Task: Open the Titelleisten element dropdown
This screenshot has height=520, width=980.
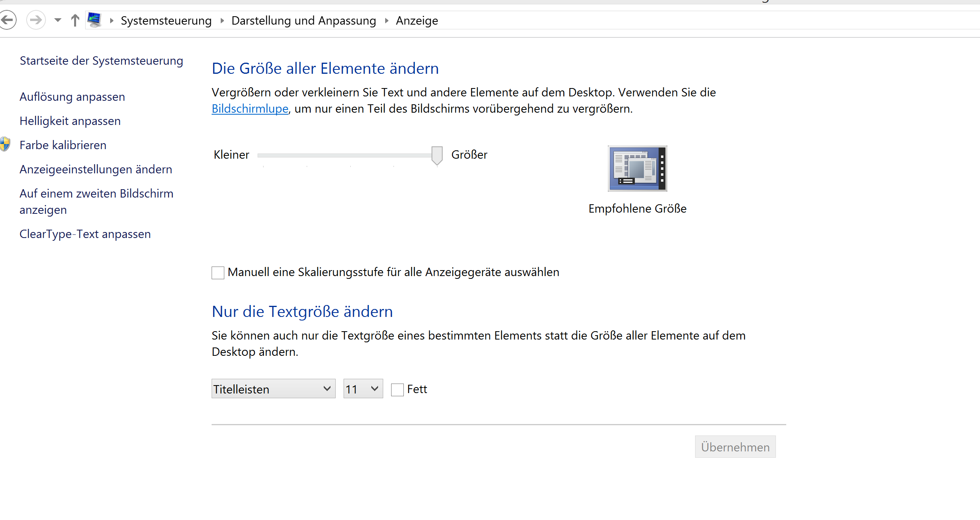Action: click(x=273, y=389)
